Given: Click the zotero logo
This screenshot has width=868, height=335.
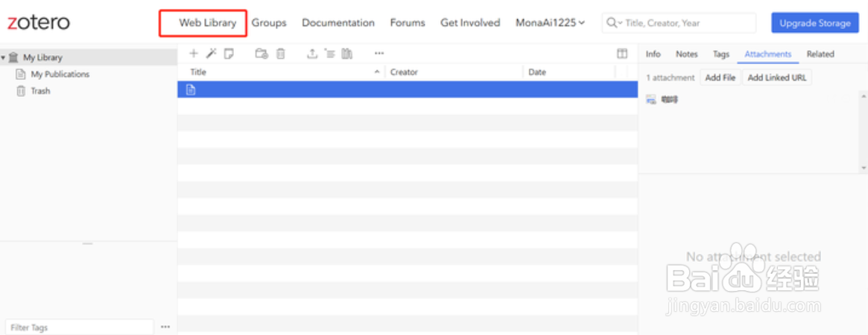Looking at the screenshot, I should [x=38, y=22].
